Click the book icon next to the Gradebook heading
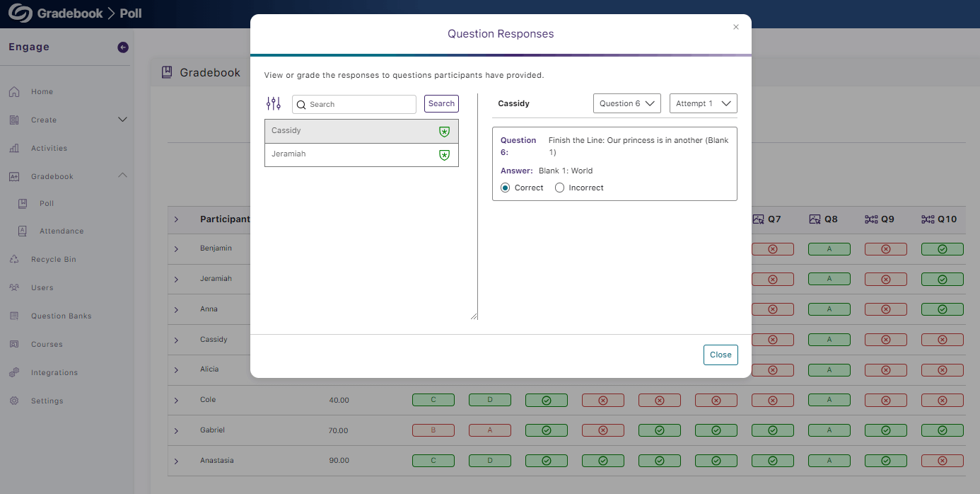This screenshot has height=494, width=980. [x=167, y=72]
